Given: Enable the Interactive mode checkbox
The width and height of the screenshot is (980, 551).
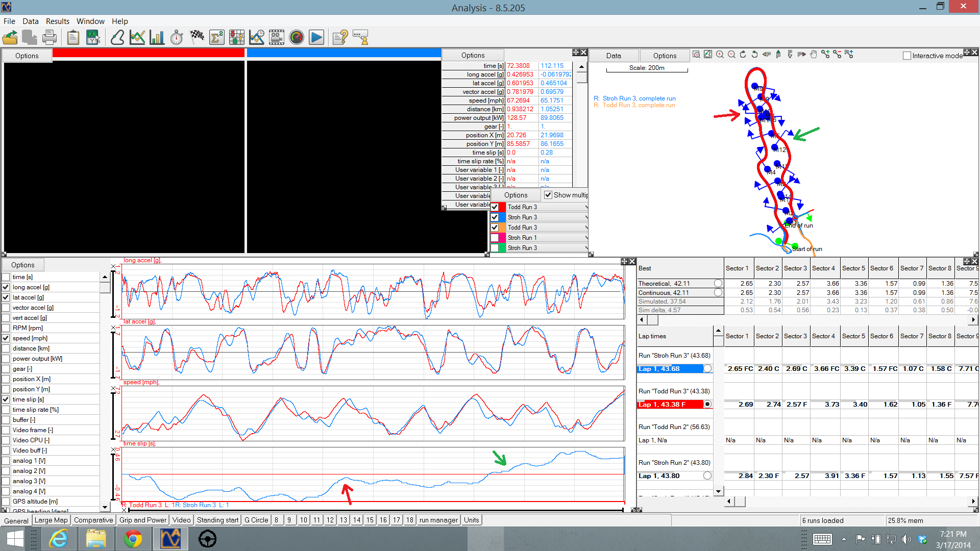Looking at the screenshot, I should [x=907, y=56].
